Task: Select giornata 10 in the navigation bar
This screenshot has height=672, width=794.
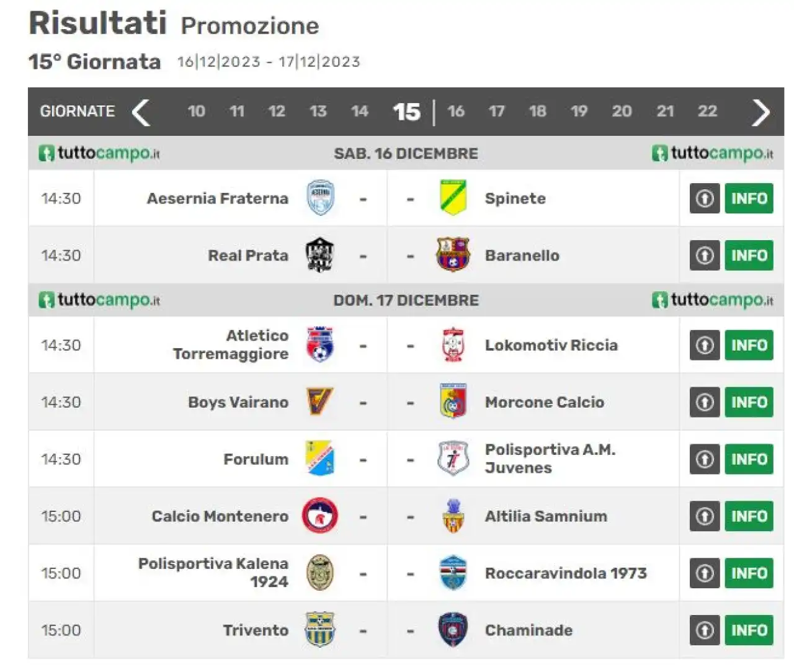Action: click(196, 111)
